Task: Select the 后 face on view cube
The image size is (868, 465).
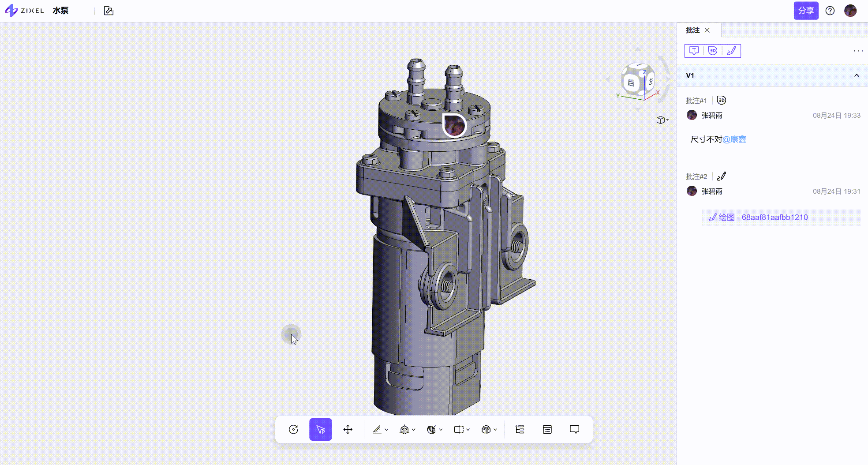Action: pyautogui.click(x=631, y=82)
